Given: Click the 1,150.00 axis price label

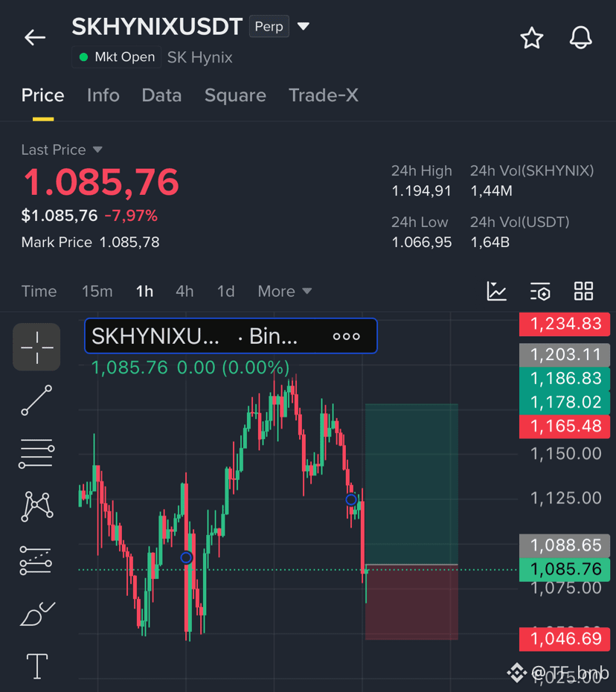Looking at the screenshot, I should [565, 454].
